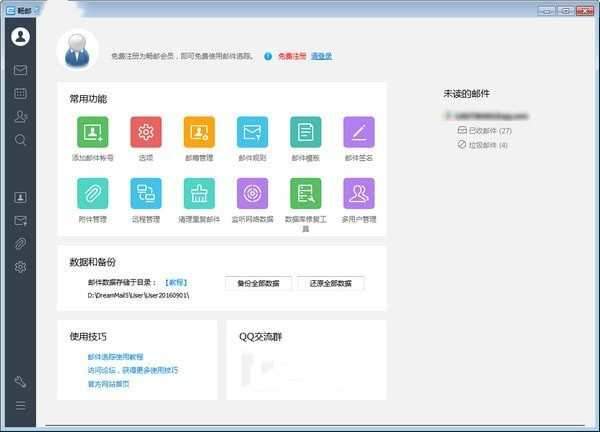Open 邮箱管理 mailbox management tile
This screenshot has height=432, width=600.
click(199, 132)
